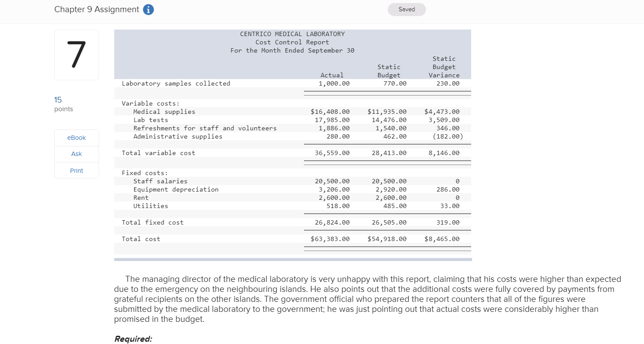Click the Static Budget Variance column header

coord(444,67)
